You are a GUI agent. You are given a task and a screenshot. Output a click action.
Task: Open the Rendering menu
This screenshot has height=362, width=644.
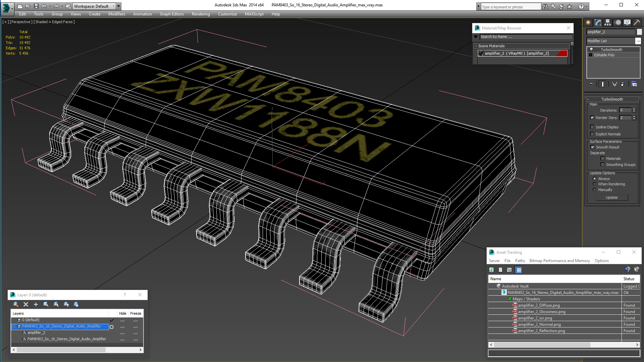click(201, 14)
